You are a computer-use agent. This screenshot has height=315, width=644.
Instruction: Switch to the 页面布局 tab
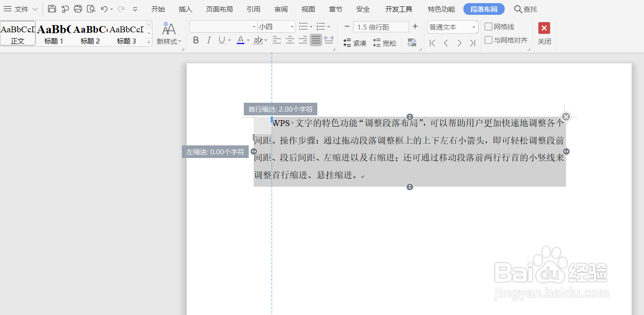pyautogui.click(x=219, y=9)
